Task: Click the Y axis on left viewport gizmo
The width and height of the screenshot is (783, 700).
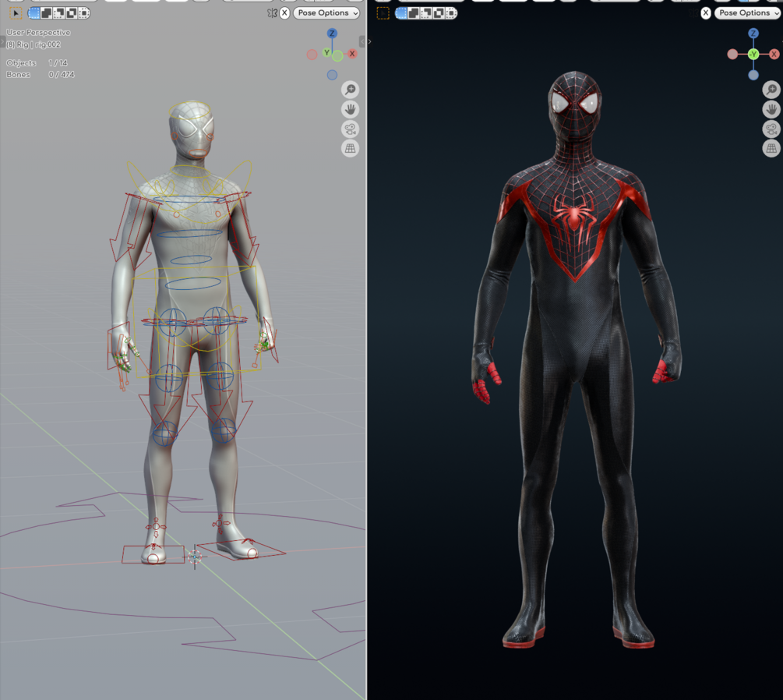Action: click(326, 52)
